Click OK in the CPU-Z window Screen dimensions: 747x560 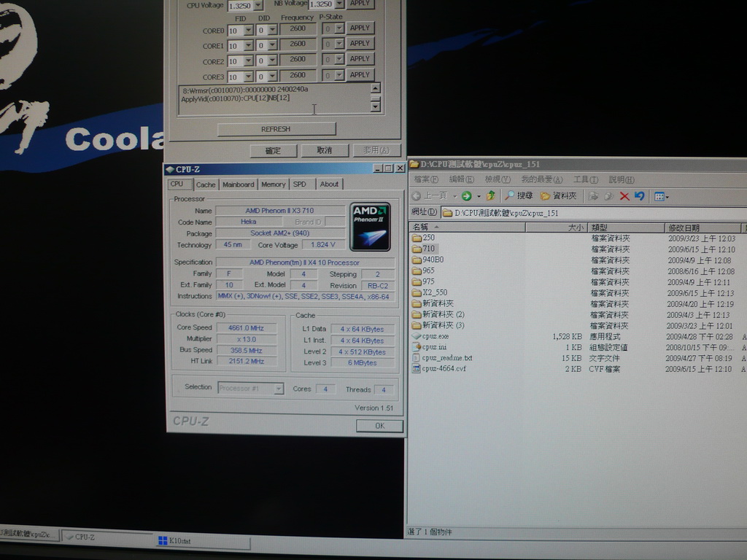click(x=379, y=426)
